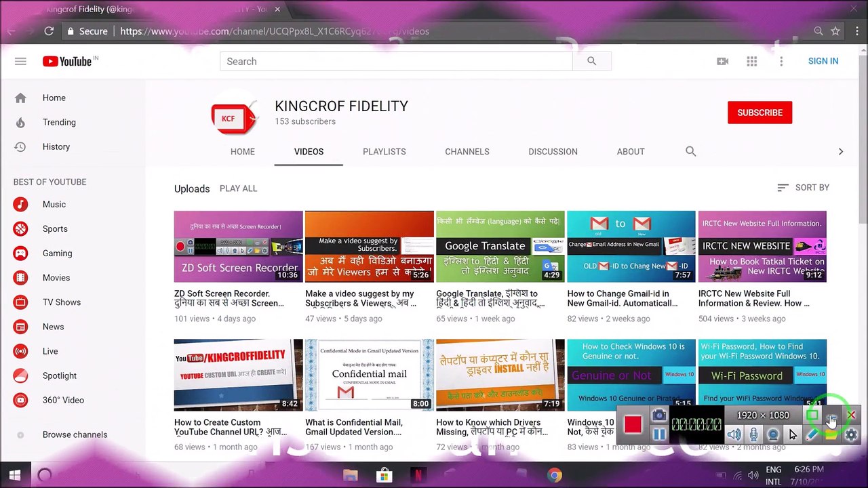Switch to the channel HOME tab
The width and height of the screenshot is (868, 488).
pyautogui.click(x=242, y=151)
